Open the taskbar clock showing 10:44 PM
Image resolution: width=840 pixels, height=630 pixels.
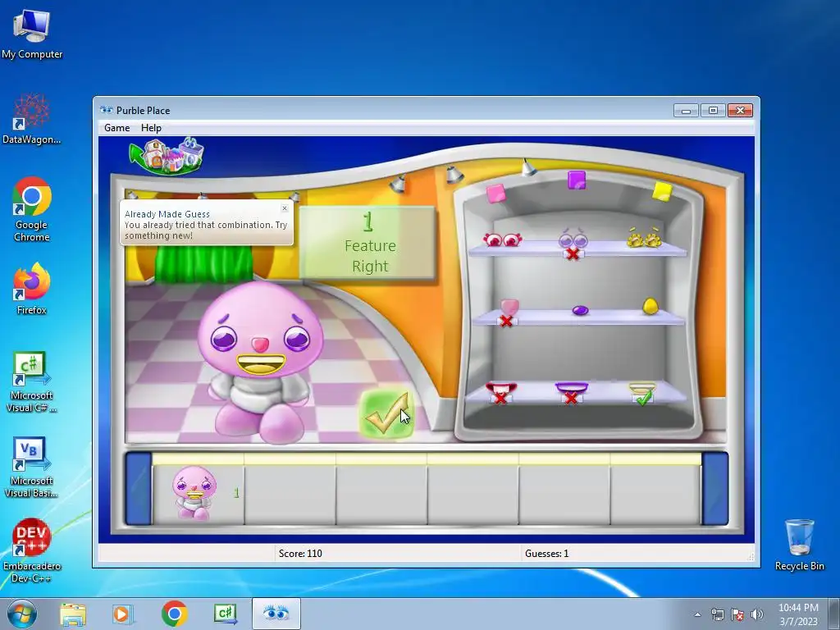(798, 614)
